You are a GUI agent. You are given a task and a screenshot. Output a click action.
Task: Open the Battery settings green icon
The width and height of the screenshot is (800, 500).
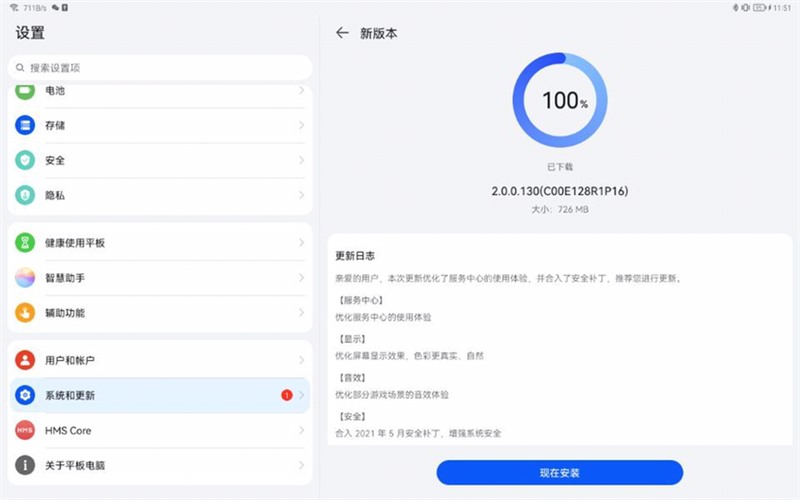click(24, 92)
